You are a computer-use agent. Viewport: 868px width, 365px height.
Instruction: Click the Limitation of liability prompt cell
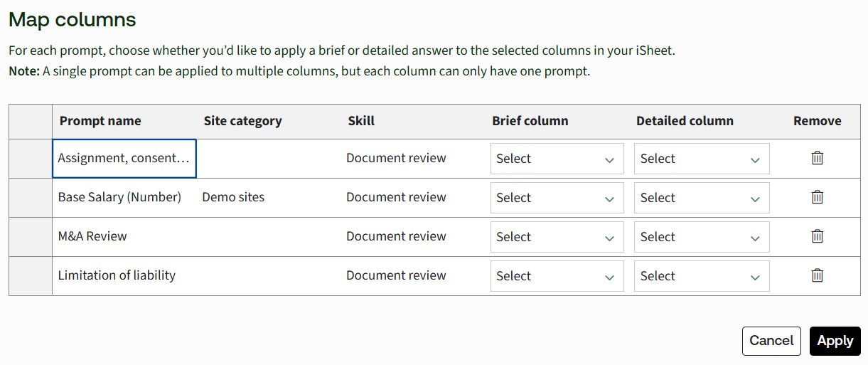coord(117,275)
